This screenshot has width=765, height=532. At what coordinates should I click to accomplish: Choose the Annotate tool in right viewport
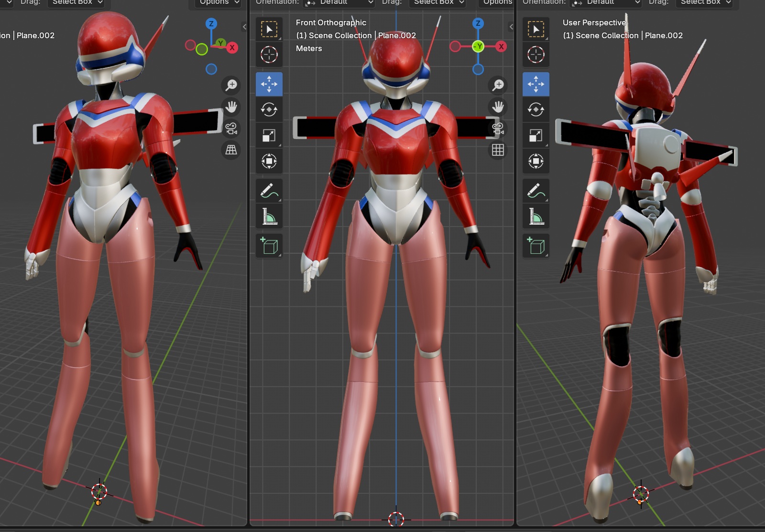pyautogui.click(x=536, y=191)
